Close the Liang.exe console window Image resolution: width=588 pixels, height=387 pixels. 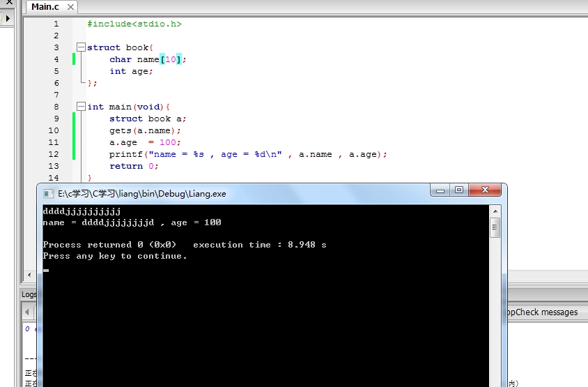[x=485, y=190]
